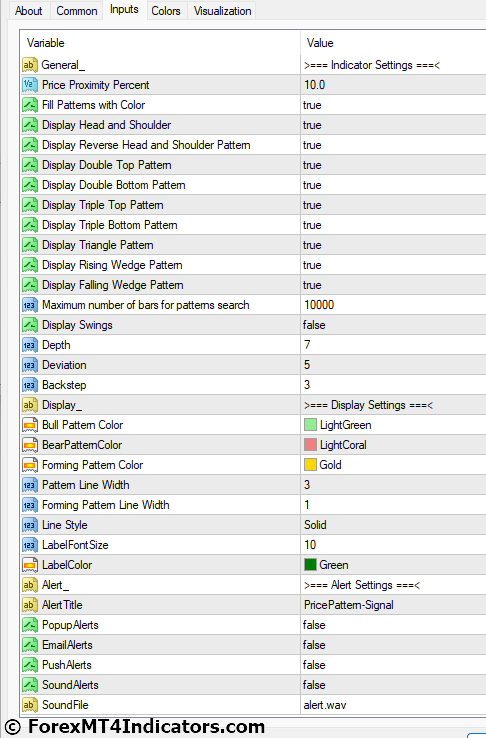Click the string icon beside SoundFile

(30, 705)
